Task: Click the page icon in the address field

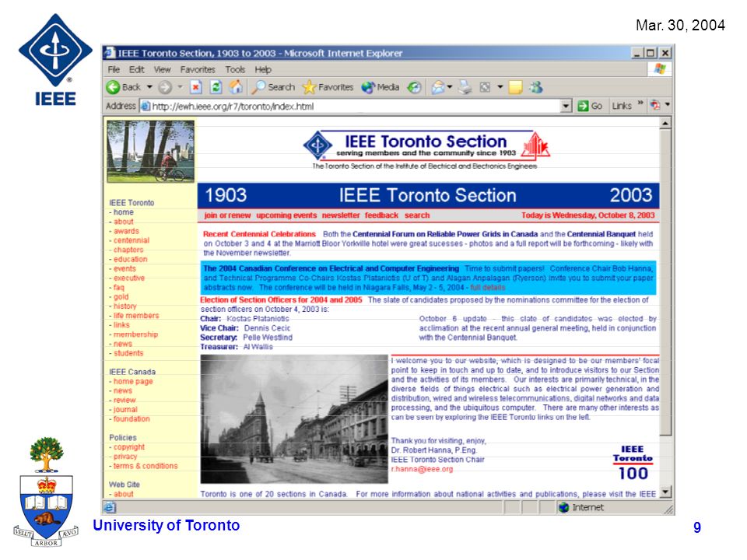Action: 146,106
